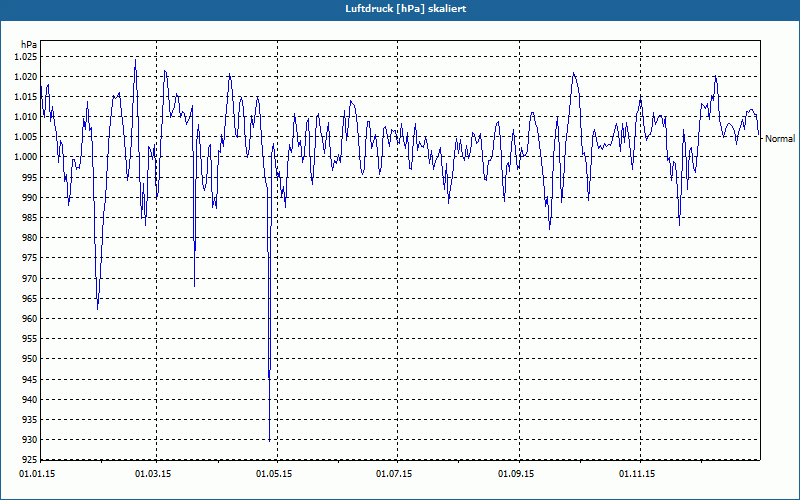Image resolution: width=800 pixels, height=500 pixels.
Task: Click the 930 pressure axis value
Action: pos(31,440)
